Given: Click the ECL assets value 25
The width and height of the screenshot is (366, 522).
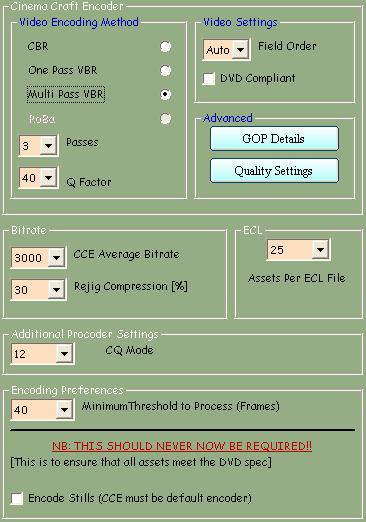Looking at the screenshot, I should click(290, 250).
